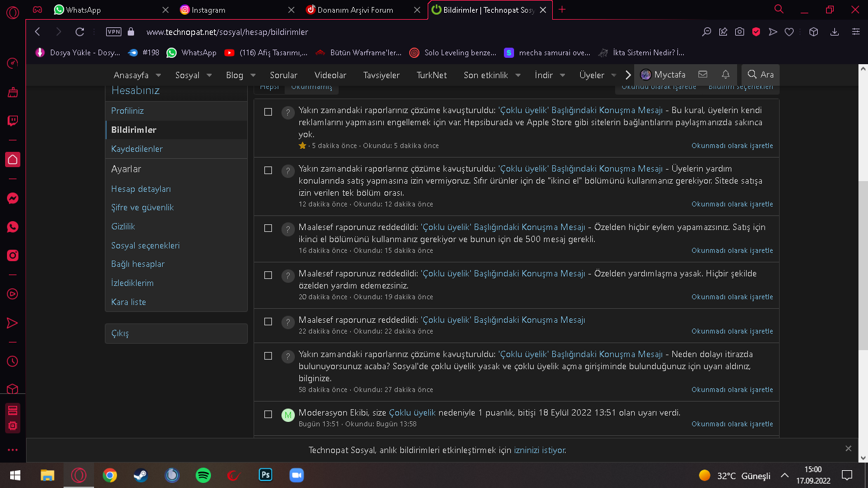Toggle the VPN badge in the address bar
The height and width of the screenshot is (488, 868).
[113, 32]
